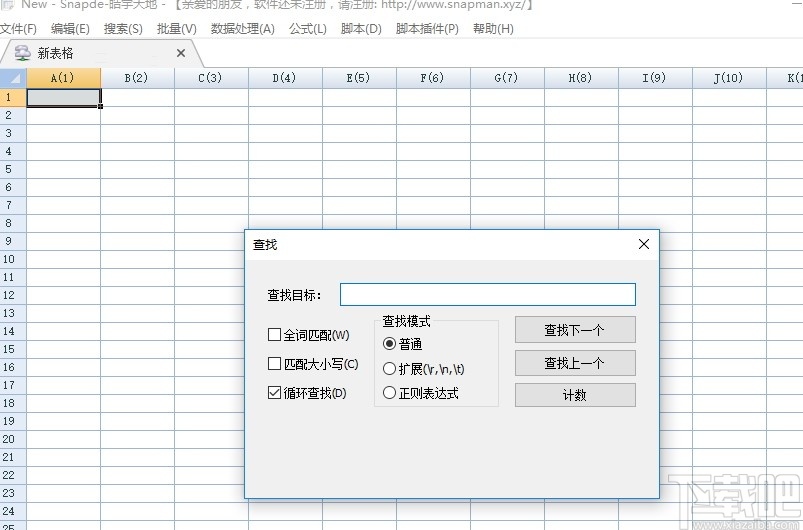Open the 批量(V) menu

[177, 29]
